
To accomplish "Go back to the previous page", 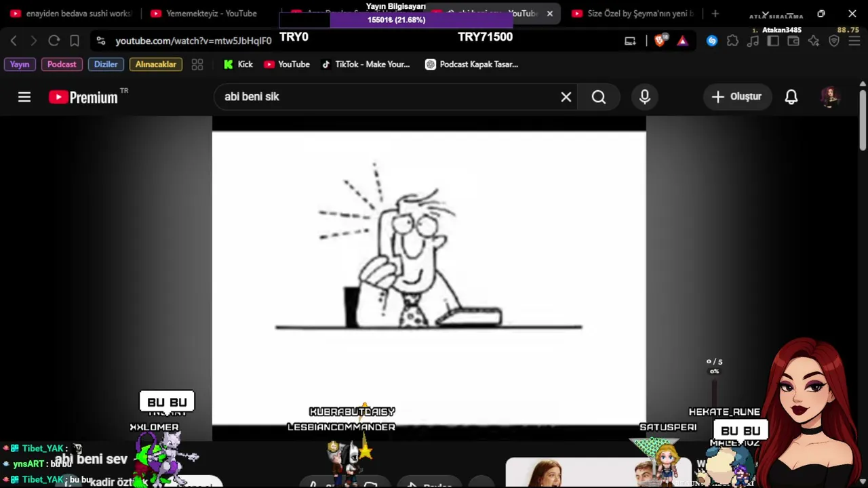I will coord(14,41).
